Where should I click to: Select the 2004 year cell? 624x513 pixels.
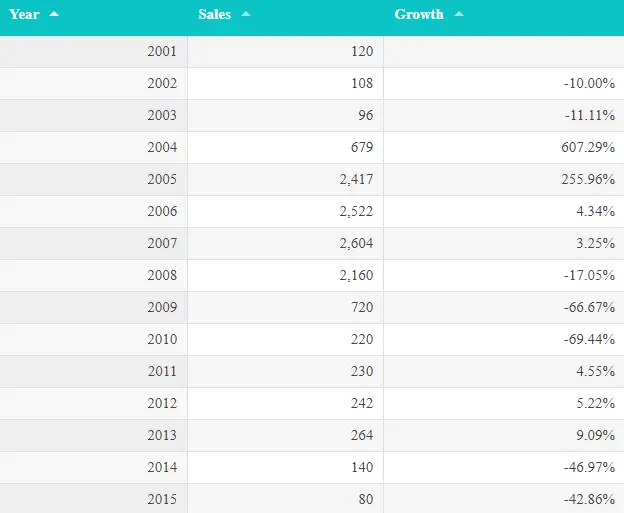click(162, 147)
